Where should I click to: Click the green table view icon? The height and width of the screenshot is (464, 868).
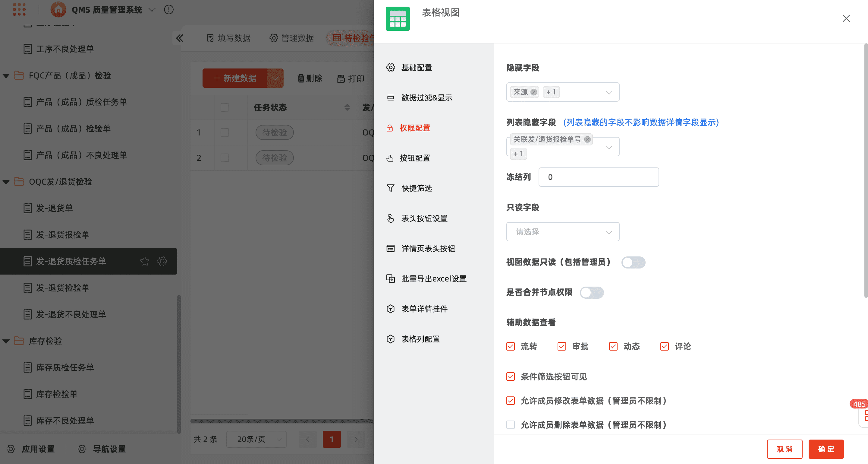[398, 19]
